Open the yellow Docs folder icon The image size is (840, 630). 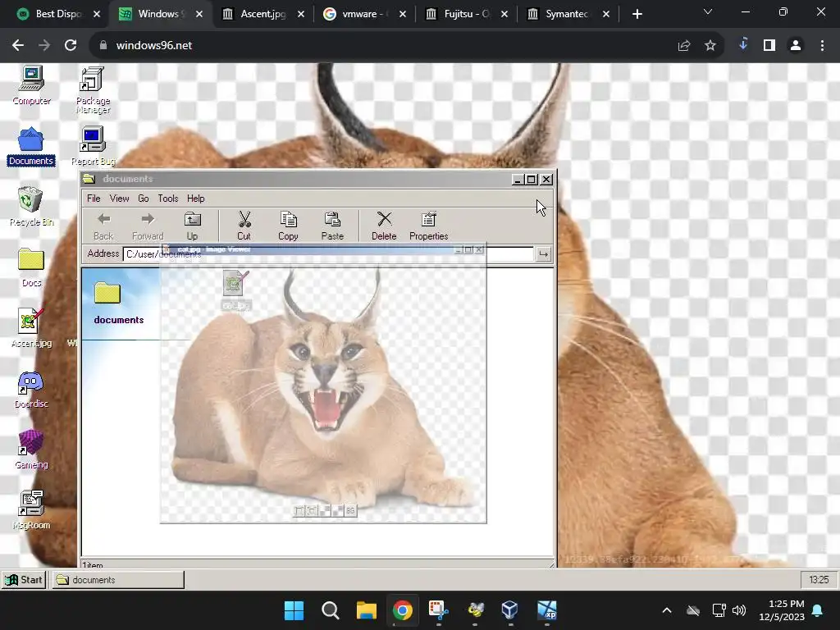(x=31, y=267)
